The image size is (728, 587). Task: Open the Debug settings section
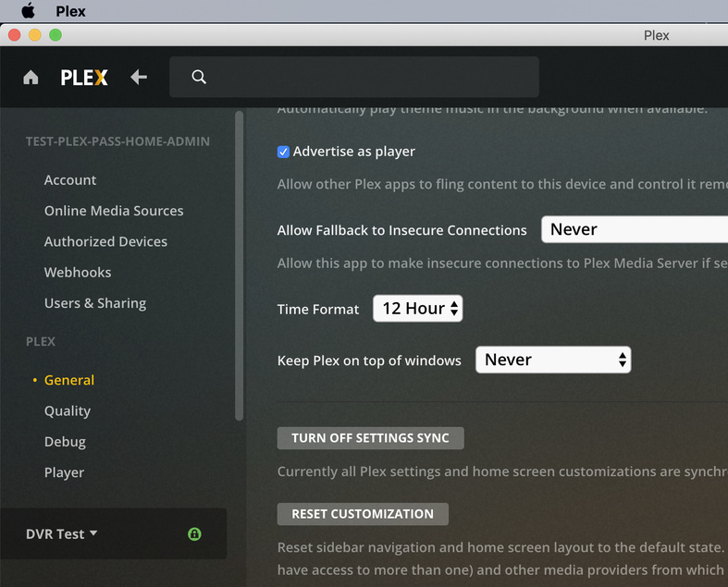[65, 442]
